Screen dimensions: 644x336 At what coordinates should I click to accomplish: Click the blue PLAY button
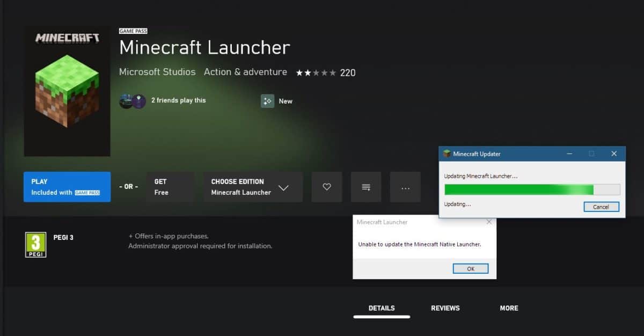[x=67, y=187]
